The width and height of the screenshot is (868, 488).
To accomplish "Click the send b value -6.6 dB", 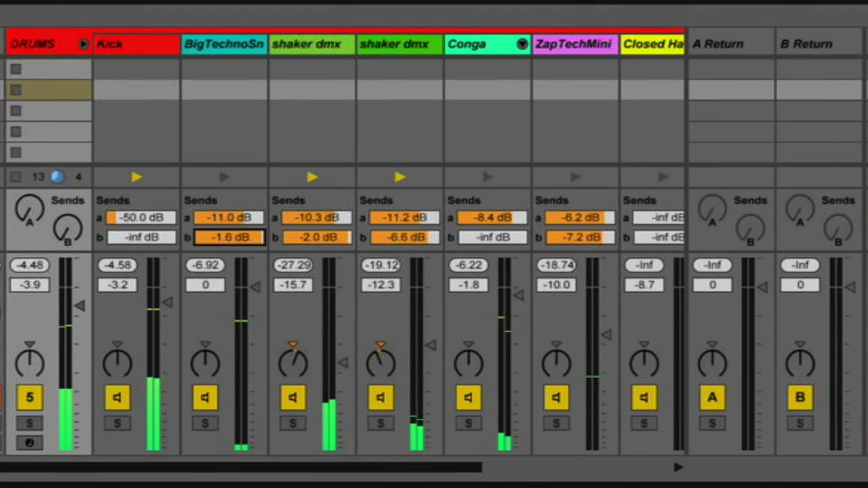I will [404, 237].
